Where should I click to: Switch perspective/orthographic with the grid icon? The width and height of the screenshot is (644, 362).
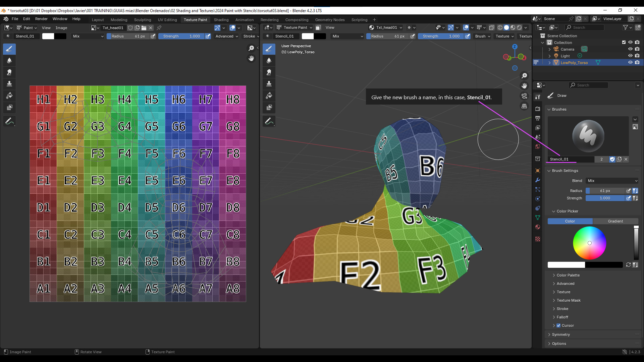pos(524,106)
